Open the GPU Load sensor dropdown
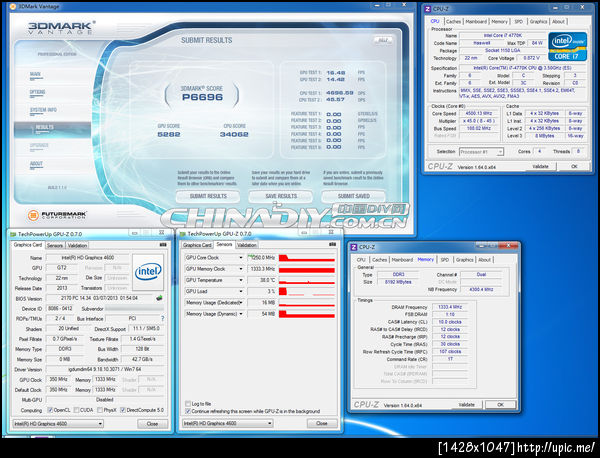This screenshot has width=600, height=458. click(x=241, y=291)
